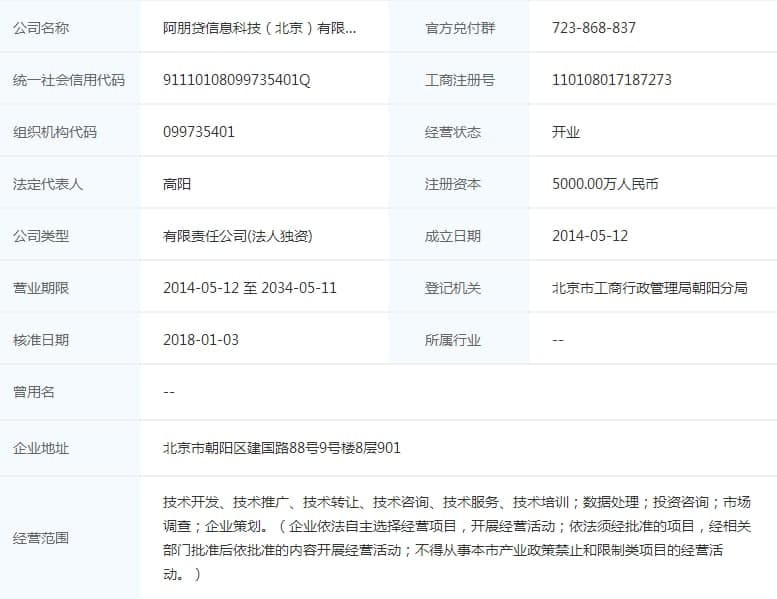Select organization code 099735401
The width and height of the screenshot is (777, 599).
click(x=199, y=132)
